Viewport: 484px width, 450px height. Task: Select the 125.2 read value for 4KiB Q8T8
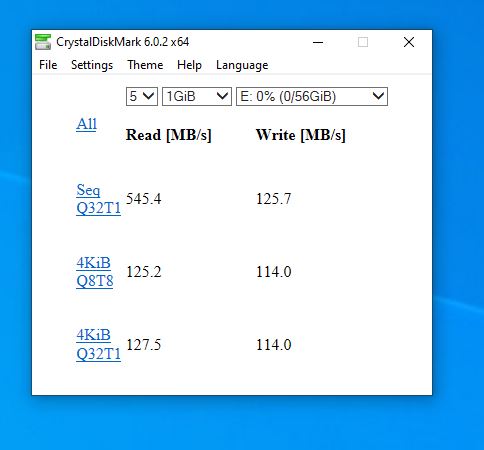click(x=143, y=272)
